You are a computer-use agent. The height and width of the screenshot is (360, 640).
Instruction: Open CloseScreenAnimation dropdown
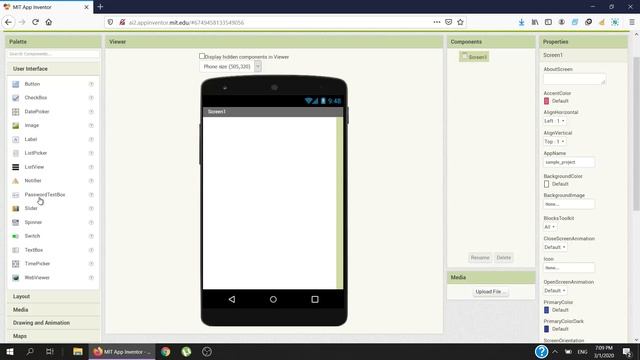tap(555, 247)
